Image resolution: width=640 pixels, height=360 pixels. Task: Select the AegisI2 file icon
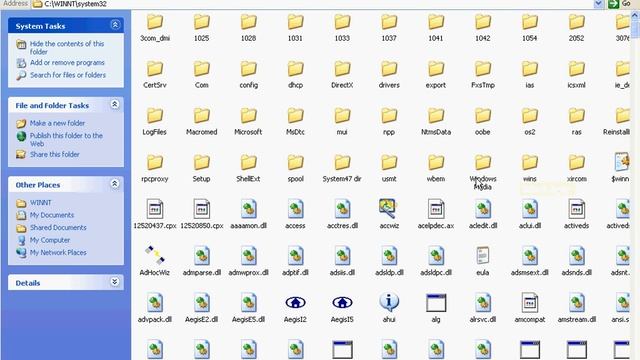295,302
